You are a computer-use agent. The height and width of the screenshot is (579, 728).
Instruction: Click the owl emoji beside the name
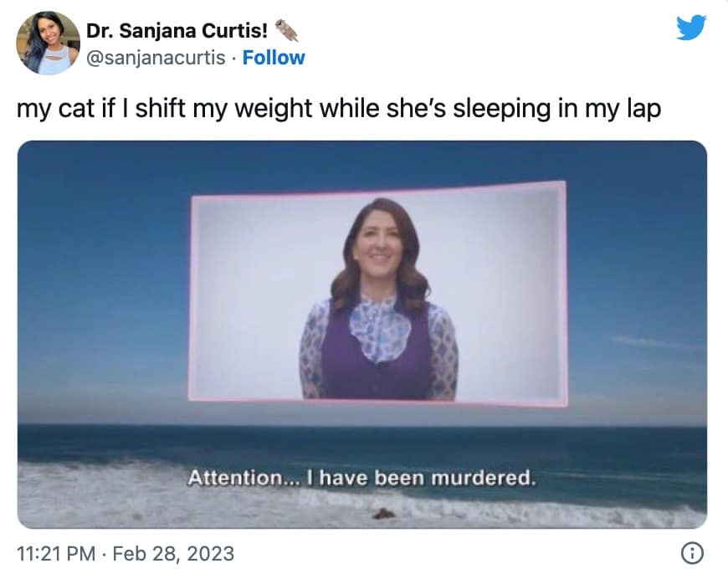click(286, 31)
